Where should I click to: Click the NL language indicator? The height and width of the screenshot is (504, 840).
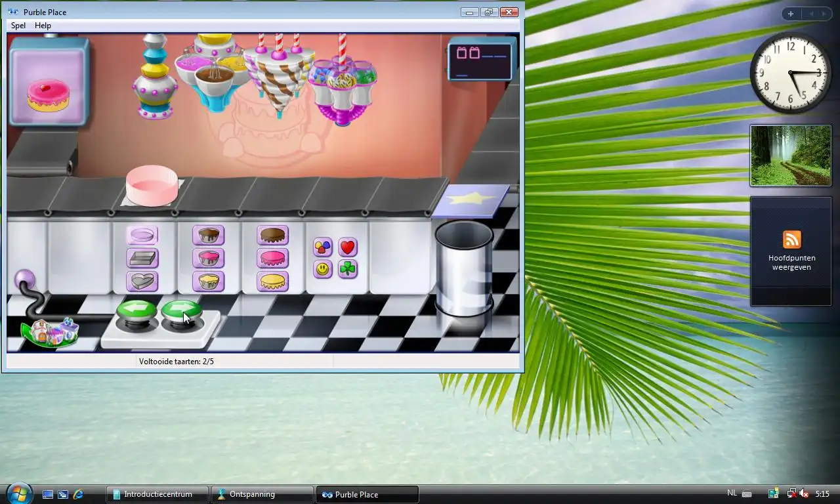tap(732, 493)
